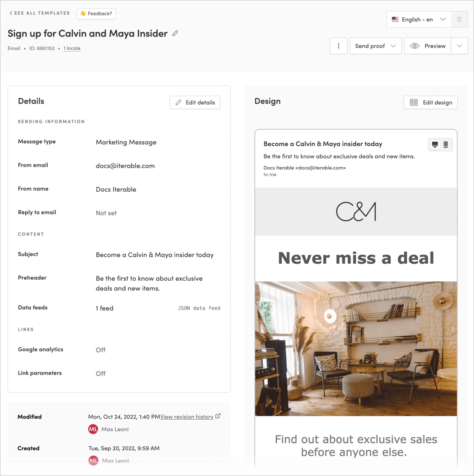Image resolution: width=474 pixels, height=476 pixels.
Task: Click the 1 locale link
Action: pyautogui.click(x=72, y=48)
